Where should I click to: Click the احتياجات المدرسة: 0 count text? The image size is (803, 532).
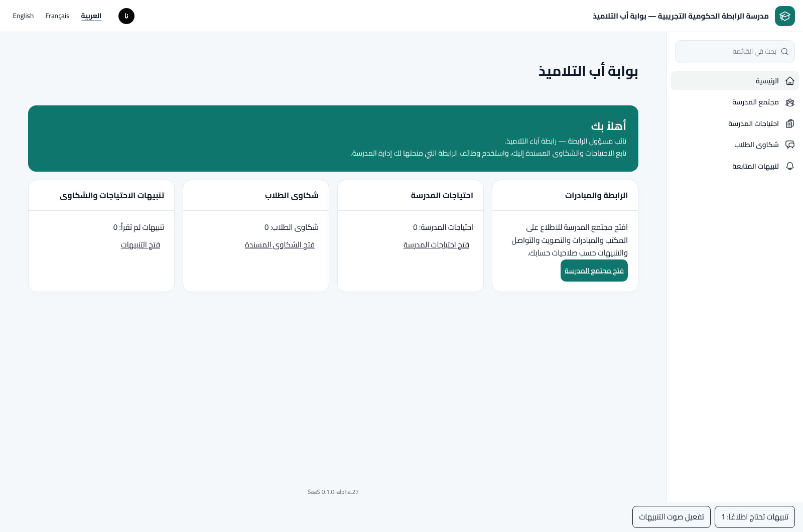(x=443, y=227)
